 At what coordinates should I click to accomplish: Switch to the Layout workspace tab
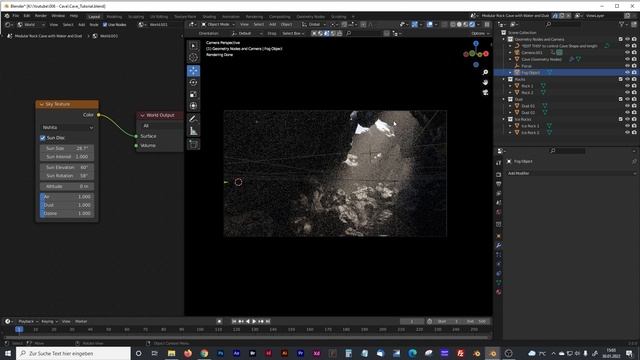click(94, 17)
